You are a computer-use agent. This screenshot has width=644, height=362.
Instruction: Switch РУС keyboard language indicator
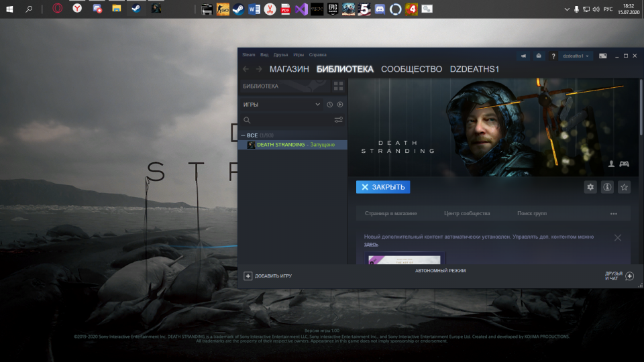(608, 9)
